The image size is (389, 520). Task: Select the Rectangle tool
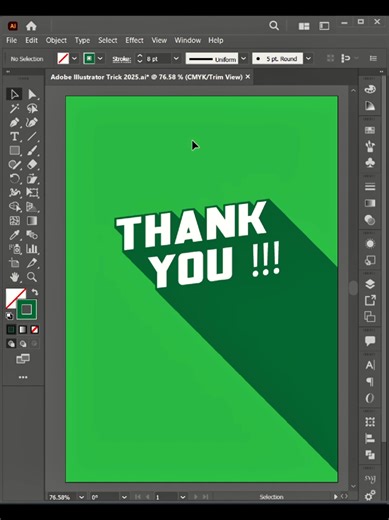[x=14, y=151]
